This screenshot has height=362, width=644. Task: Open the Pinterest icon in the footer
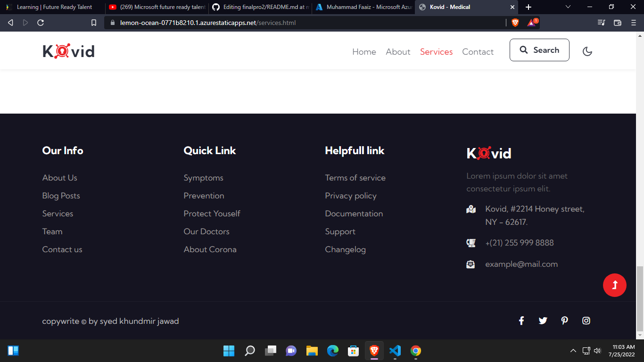(x=564, y=321)
